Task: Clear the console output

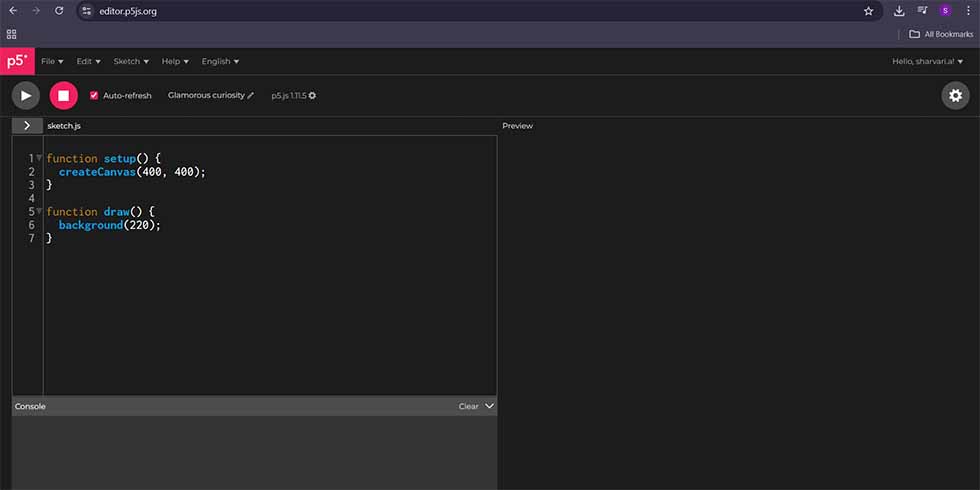Action: pos(468,406)
